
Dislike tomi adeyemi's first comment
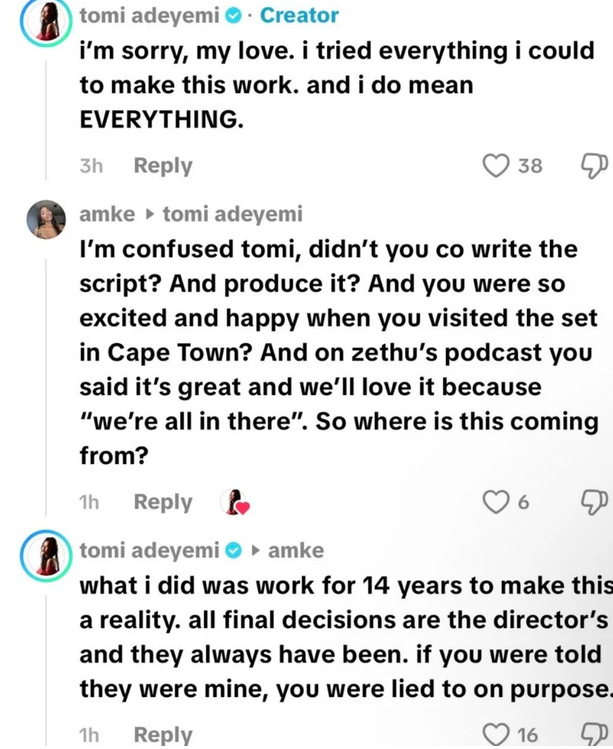click(594, 166)
